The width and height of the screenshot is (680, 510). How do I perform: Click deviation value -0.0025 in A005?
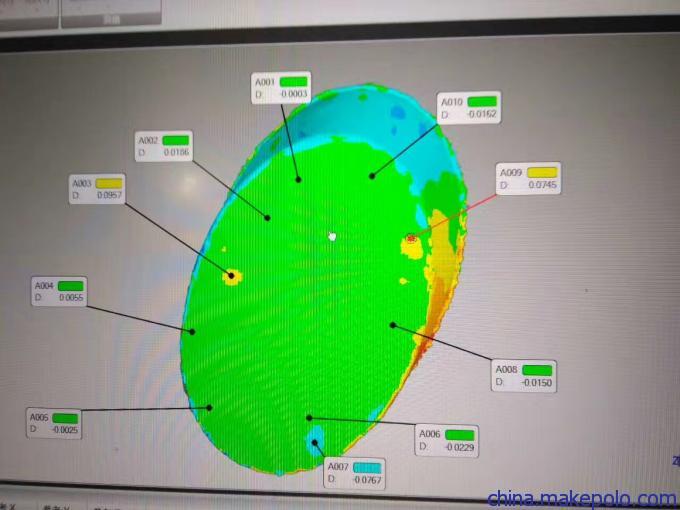coord(65,430)
